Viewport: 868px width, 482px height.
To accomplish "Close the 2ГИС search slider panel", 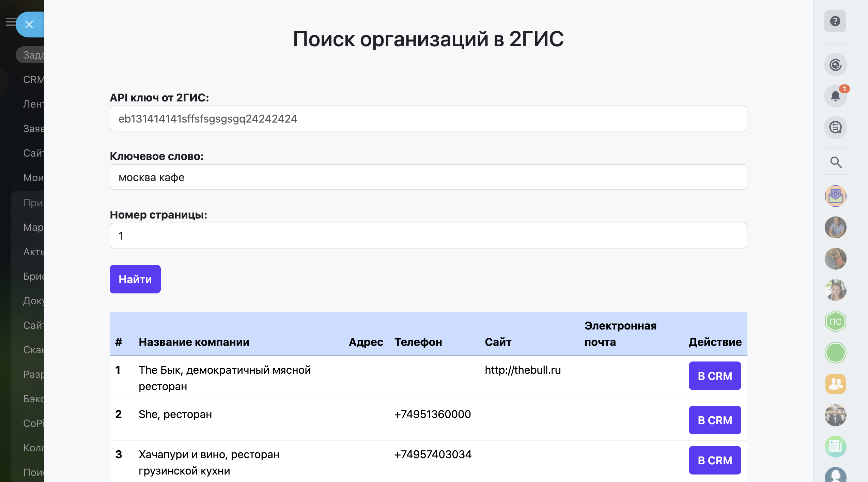I will (29, 25).
